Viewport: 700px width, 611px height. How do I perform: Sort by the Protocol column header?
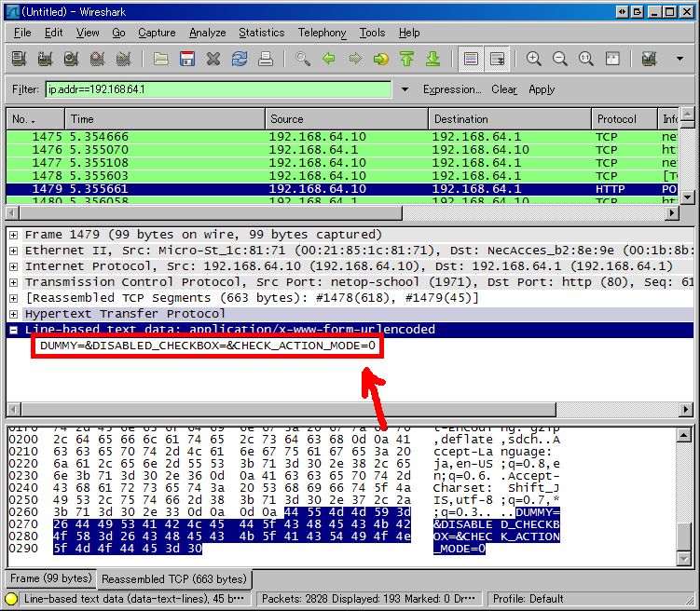[x=625, y=119]
